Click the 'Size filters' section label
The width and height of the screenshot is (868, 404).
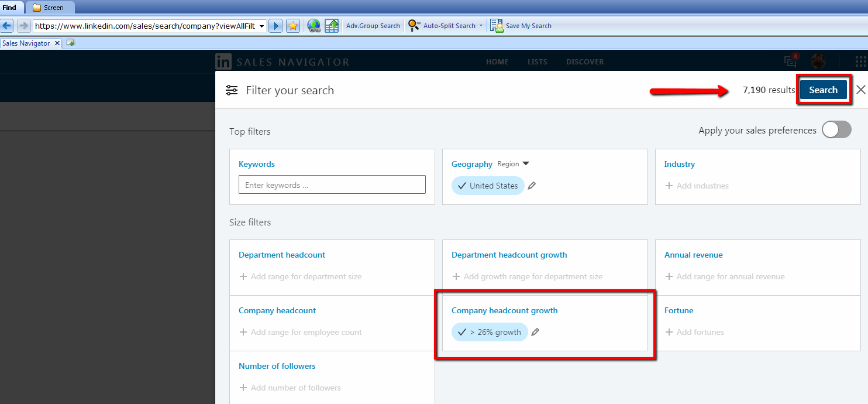click(x=250, y=222)
